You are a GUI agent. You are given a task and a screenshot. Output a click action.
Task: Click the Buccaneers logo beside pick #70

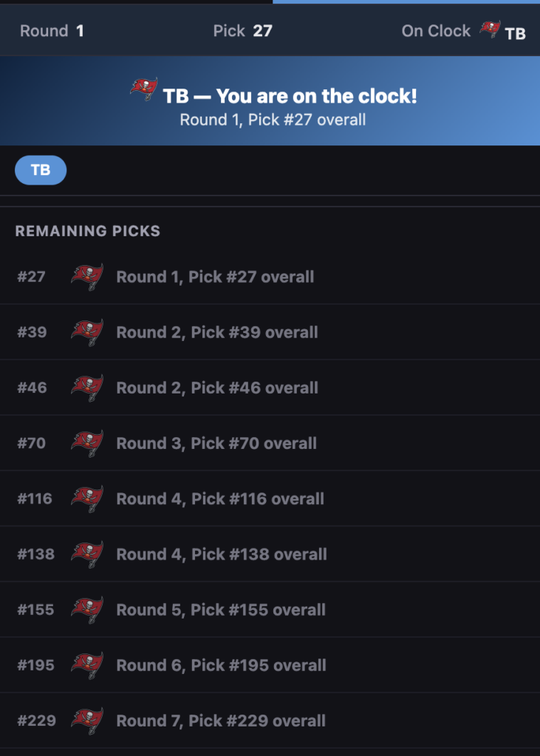pos(87,443)
